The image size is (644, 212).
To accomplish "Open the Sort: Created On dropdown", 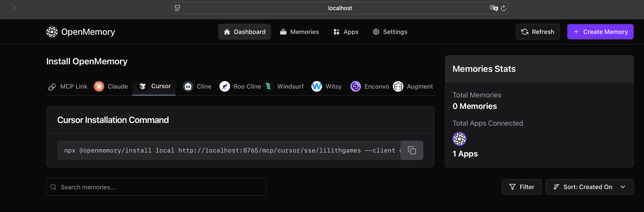I will click(589, 187).
